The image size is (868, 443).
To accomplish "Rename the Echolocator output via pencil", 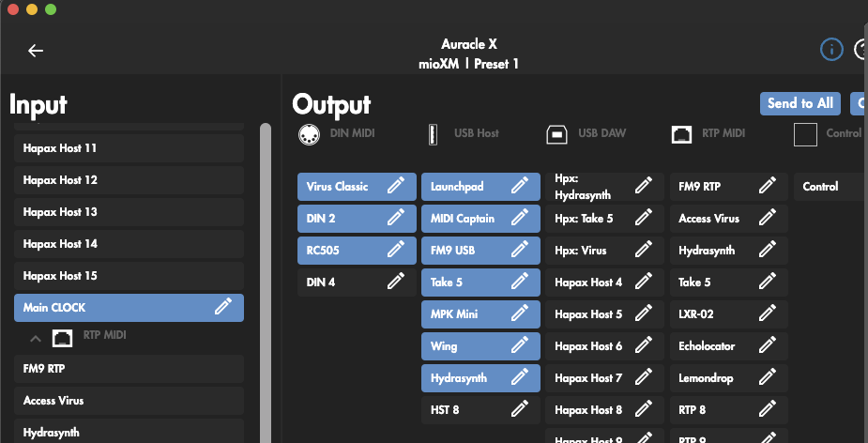I will 767,345.
